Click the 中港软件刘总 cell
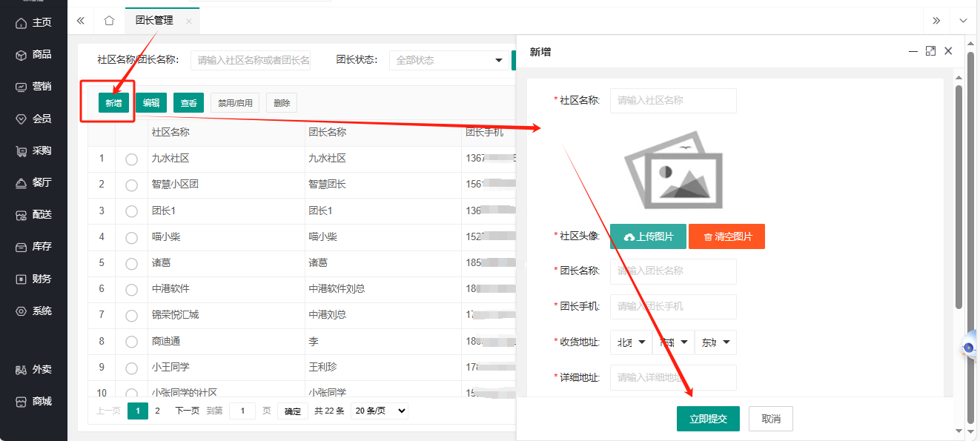 (x=337, y=289)
